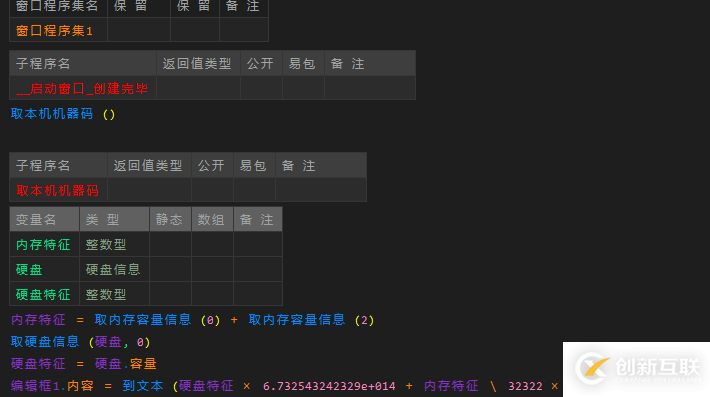Screen dimensions: 710x397
Task: Click 返回值类型 header above __启动窗口_创建完毕
Action: [x=197, y=63]
